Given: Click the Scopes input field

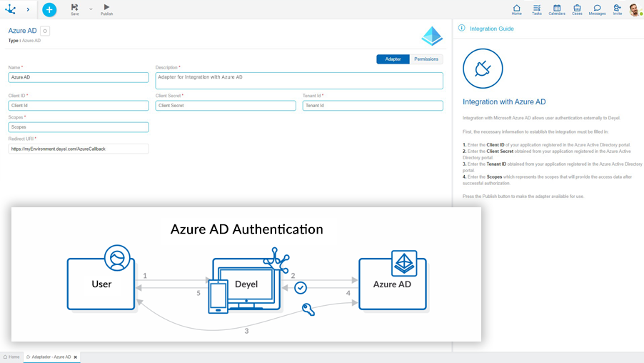Looking at the screenshot, I should click(79, 127).
